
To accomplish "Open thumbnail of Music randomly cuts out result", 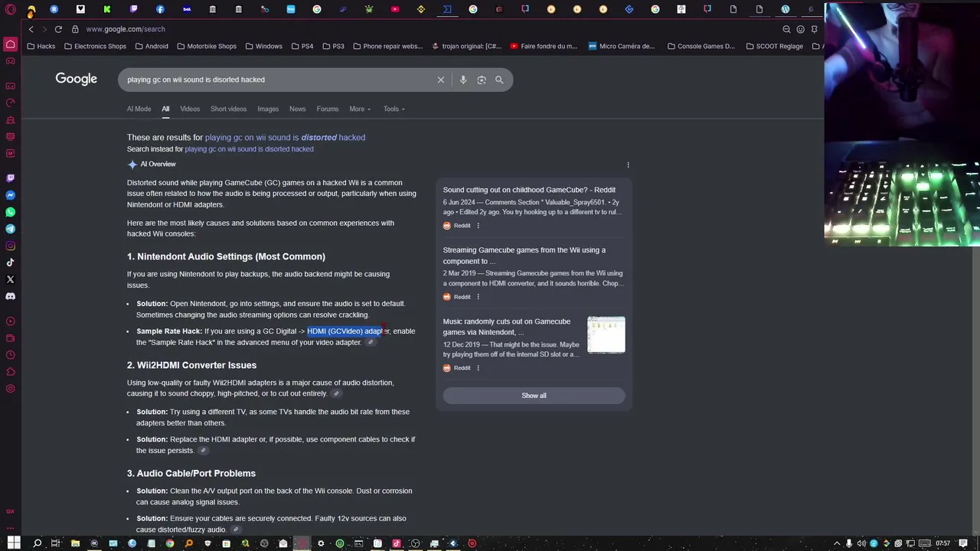I will click(x=606, y=335).
